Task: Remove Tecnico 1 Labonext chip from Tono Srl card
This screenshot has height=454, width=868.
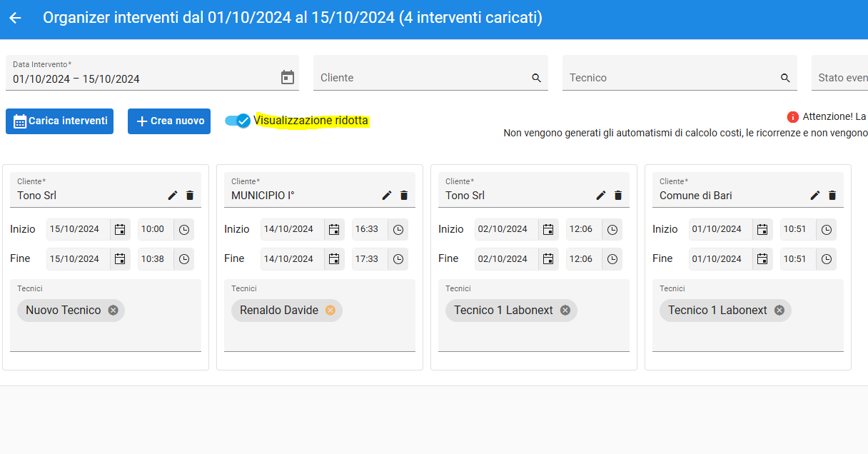Action: (x=565, y=310)
